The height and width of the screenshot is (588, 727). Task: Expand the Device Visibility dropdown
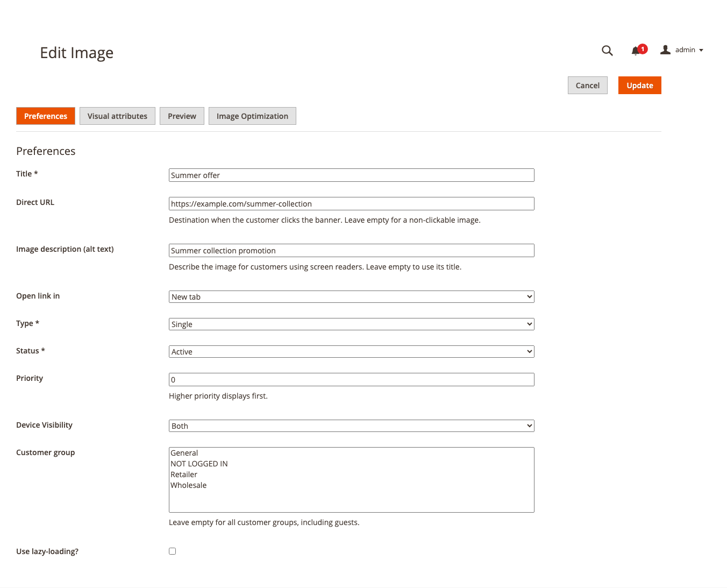coord(352,426)
